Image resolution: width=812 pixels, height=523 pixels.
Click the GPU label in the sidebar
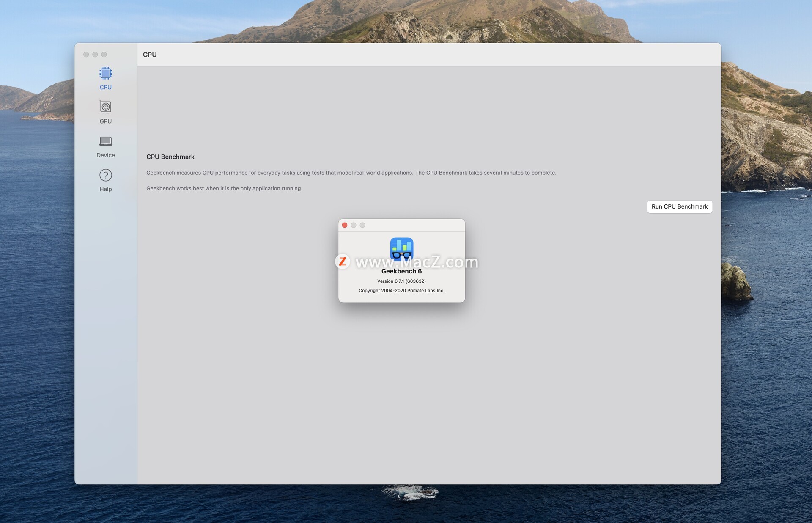coord(106,121)
